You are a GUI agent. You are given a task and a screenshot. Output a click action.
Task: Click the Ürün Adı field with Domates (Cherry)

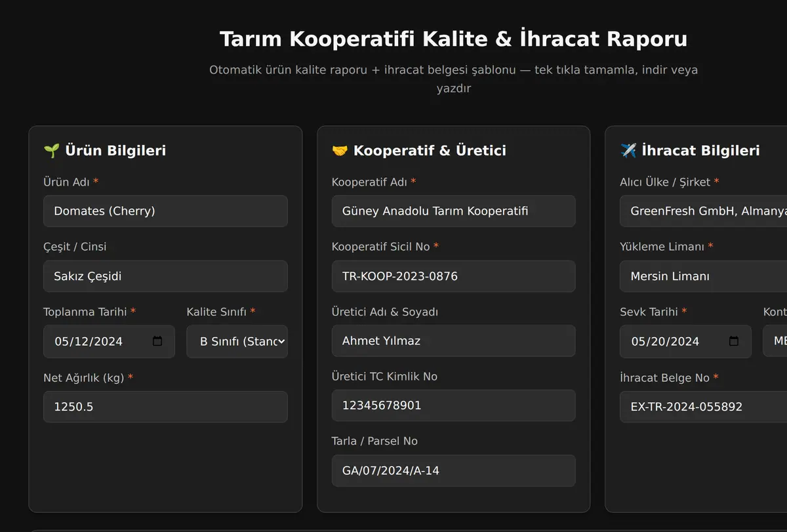point(165,211)
